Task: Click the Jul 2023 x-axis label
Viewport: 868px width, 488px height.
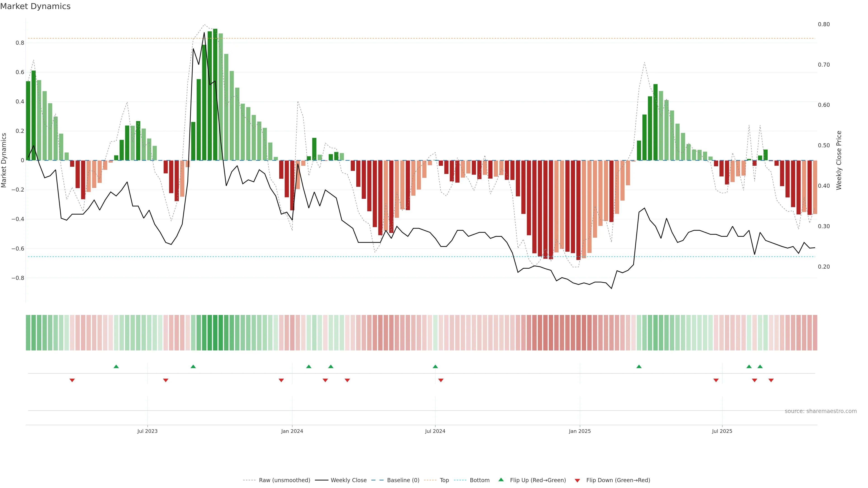Action: click(x=147, y=431)
